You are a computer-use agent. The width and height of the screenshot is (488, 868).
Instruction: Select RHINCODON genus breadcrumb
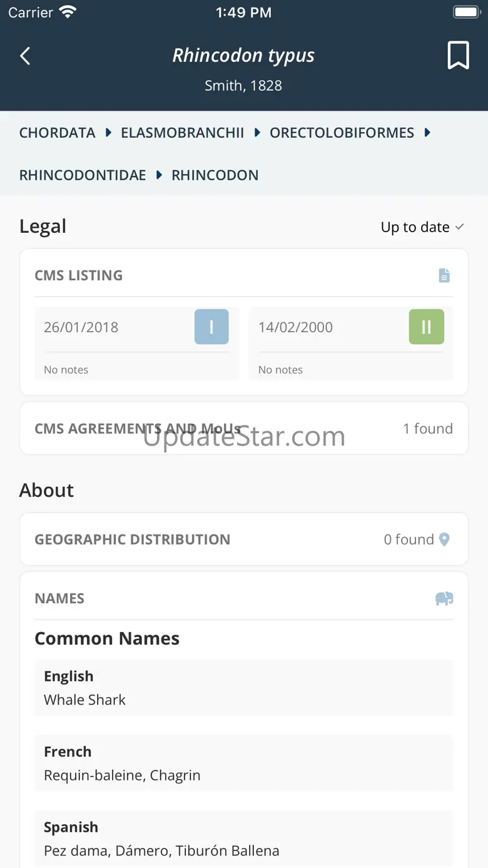[x=215, y=175]
